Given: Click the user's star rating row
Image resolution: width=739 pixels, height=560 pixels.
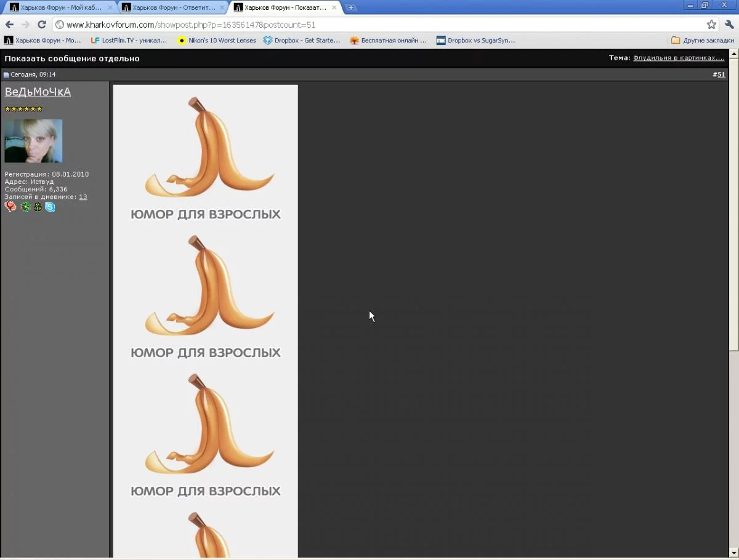Looking at the screenshot, I should (23, 109).
